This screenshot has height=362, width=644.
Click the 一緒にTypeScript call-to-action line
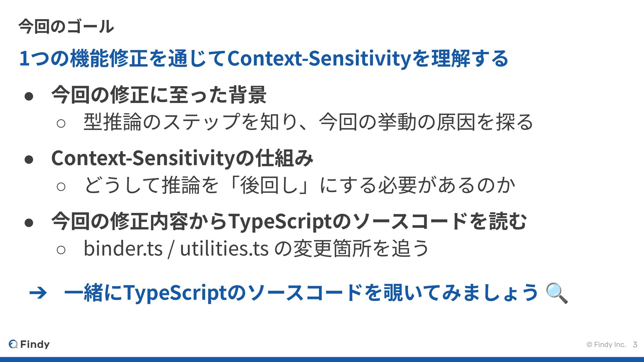(x=301, y=293)
